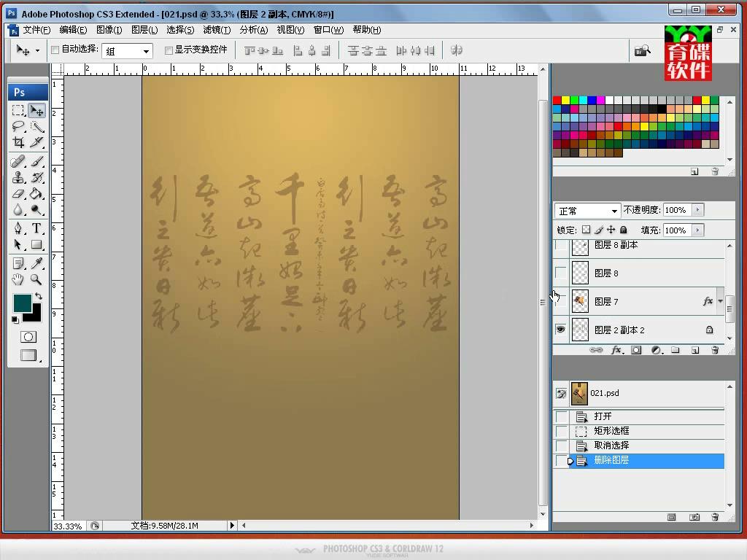Expand layer effects of 图层 7
Viewport: 747px width, 560px height.
pos(720,301)
